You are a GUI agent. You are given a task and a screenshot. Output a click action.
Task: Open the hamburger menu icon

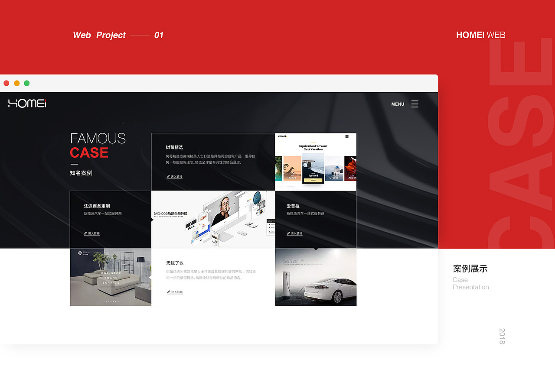tap(415, 104)
